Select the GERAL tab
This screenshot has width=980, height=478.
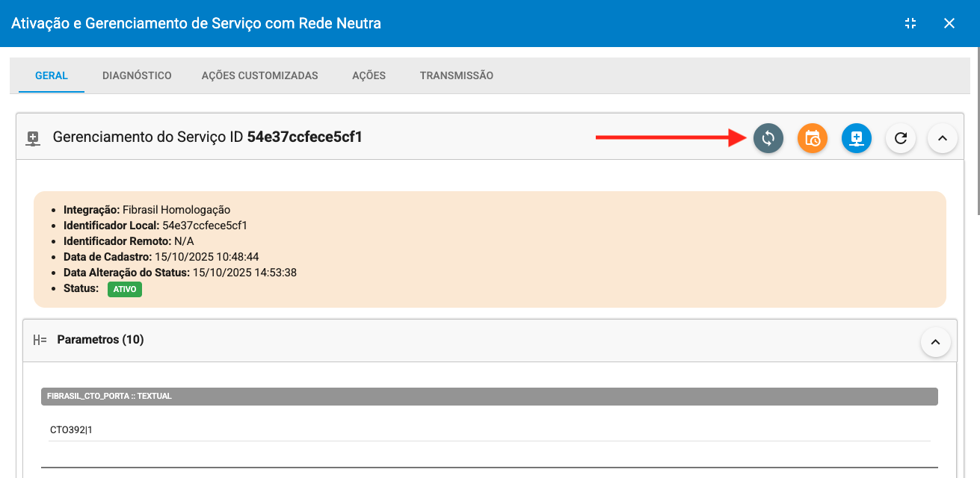[51, 75]
